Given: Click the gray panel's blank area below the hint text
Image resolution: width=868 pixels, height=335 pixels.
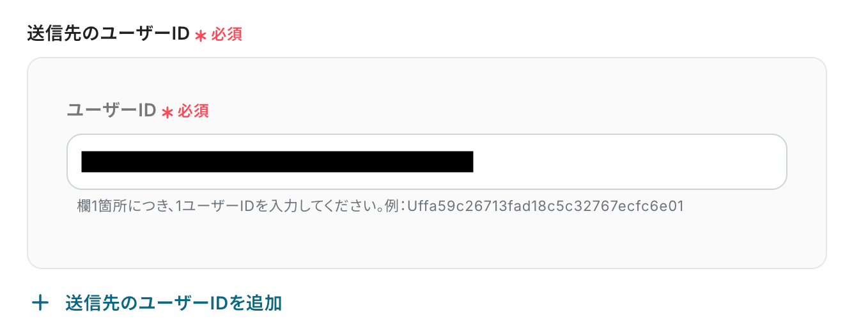Looking at the screenshot, I should [x=427, y=242].
